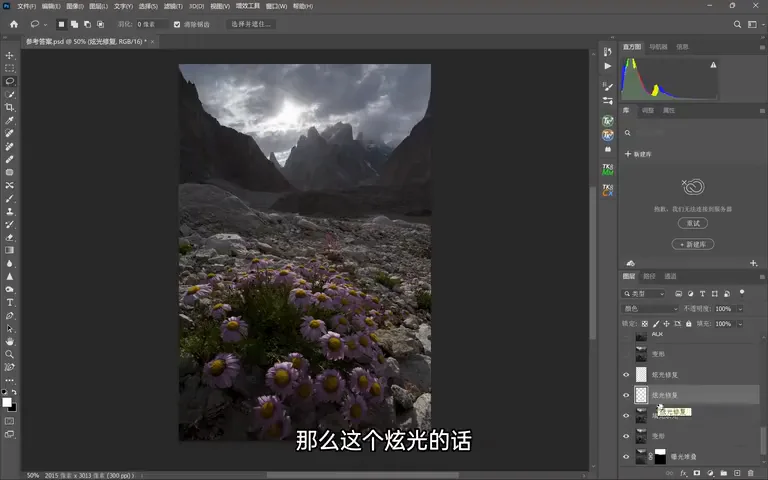Click the Home icon in options bar

[14, 24]
